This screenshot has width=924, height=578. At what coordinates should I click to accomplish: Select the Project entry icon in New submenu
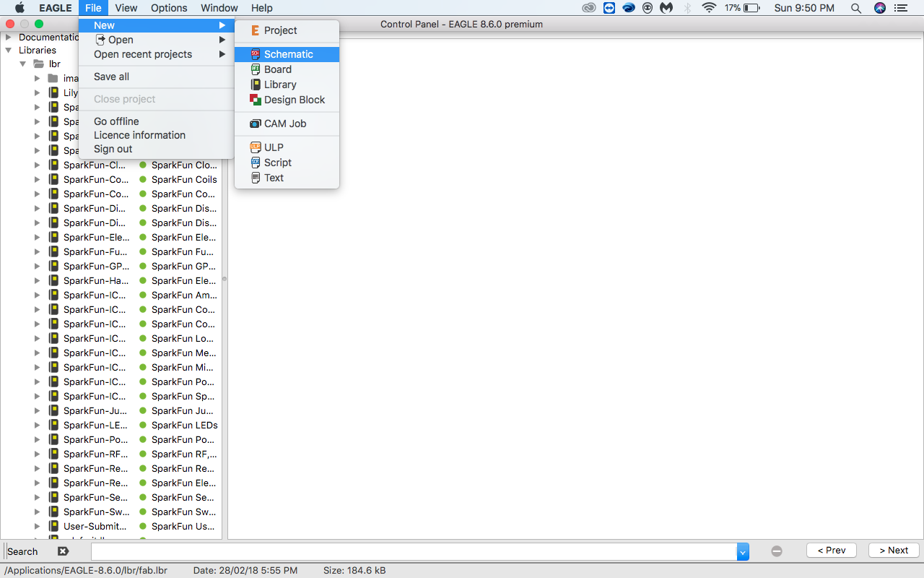255,30
